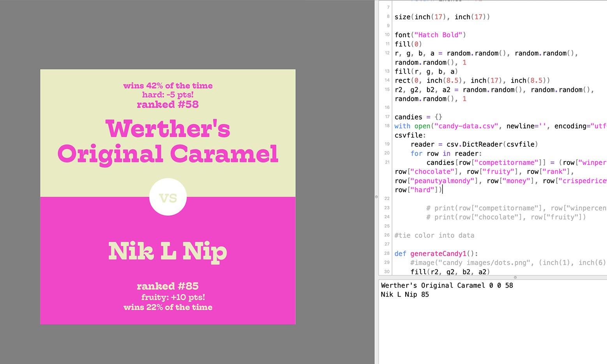607x364 pixels.
Task: Click the "Original Caramel" heading on canvas
Action: click(x=168, y=154)
